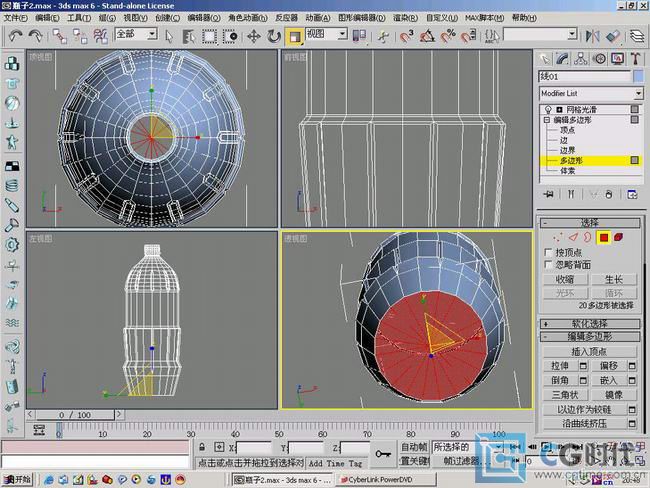
Task: Expand the 软化选择 rollout
Action: pos(590,324)
